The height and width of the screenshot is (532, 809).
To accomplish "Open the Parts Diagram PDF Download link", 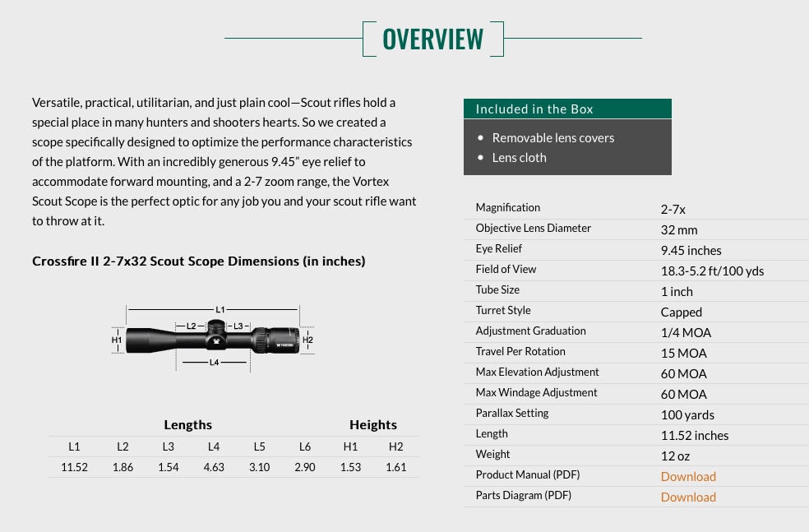I will (688, 497).
